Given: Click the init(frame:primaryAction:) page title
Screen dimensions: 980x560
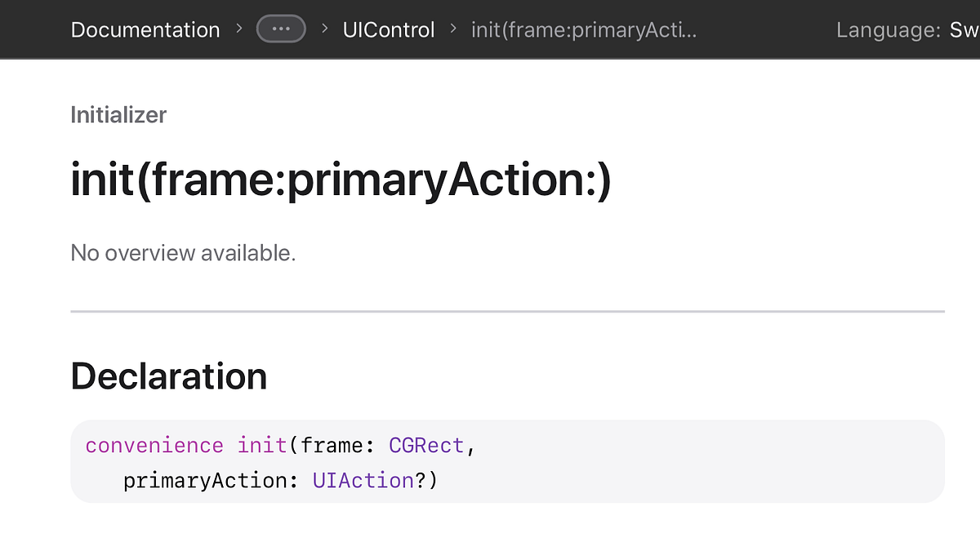Looking at the screenshot, I should click(340, 179).
